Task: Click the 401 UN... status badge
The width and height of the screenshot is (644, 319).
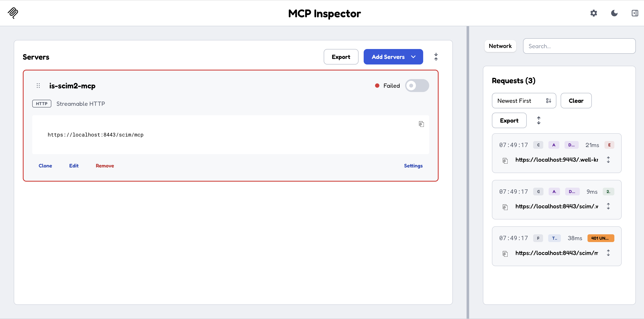Action: [600, 238]
